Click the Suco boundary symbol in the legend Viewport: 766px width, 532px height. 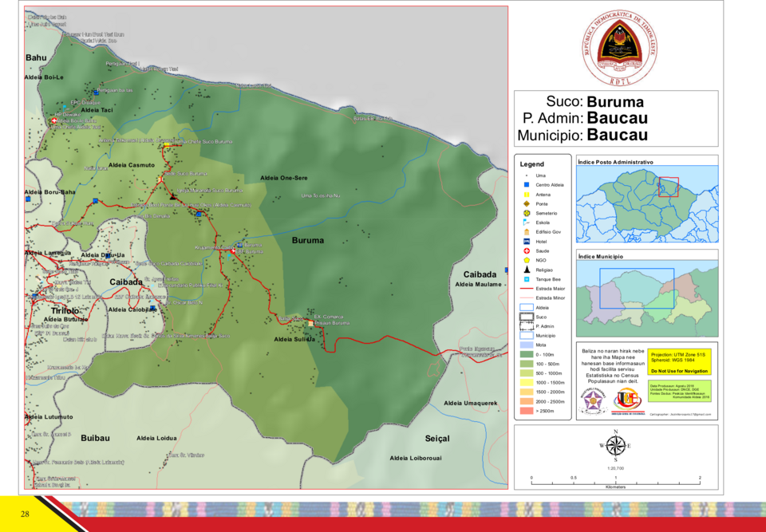pyautogui.click(x=527, y=317)
